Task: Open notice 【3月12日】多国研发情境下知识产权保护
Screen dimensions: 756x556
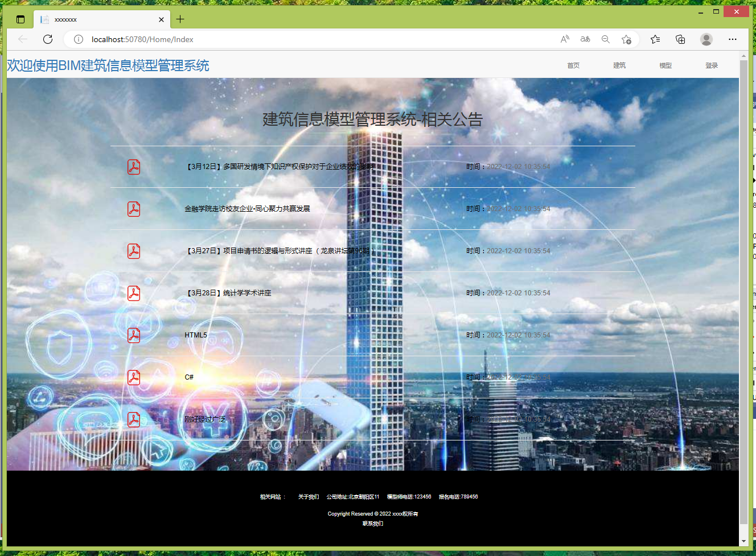Action: tap(279, 167)
